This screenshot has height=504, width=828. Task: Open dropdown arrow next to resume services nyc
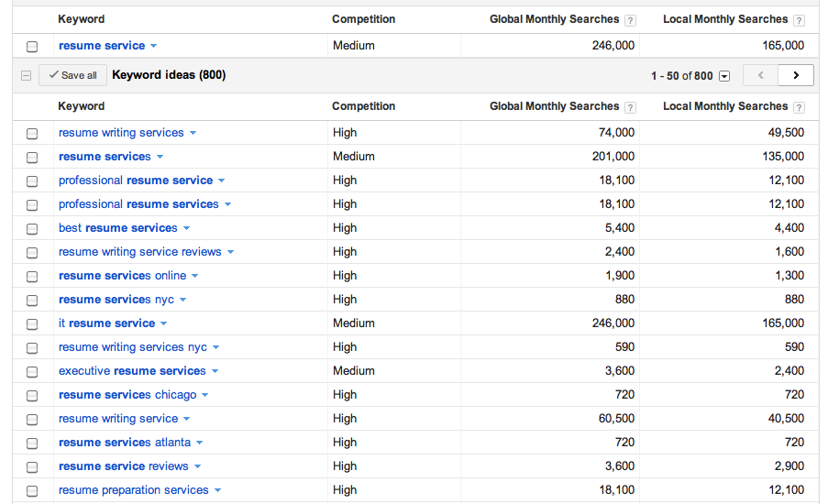coord(183,301)
